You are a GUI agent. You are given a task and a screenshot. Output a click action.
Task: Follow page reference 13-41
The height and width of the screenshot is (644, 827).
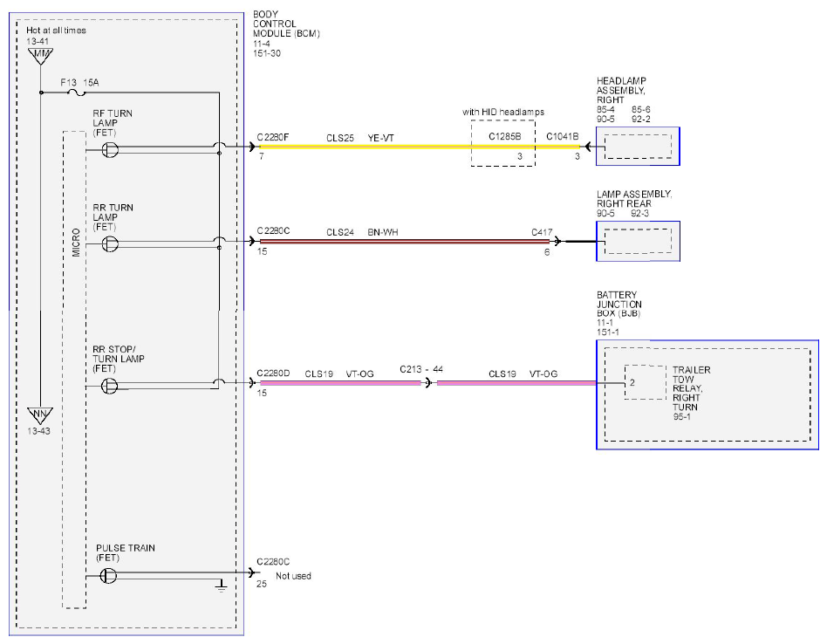point(38,41)
